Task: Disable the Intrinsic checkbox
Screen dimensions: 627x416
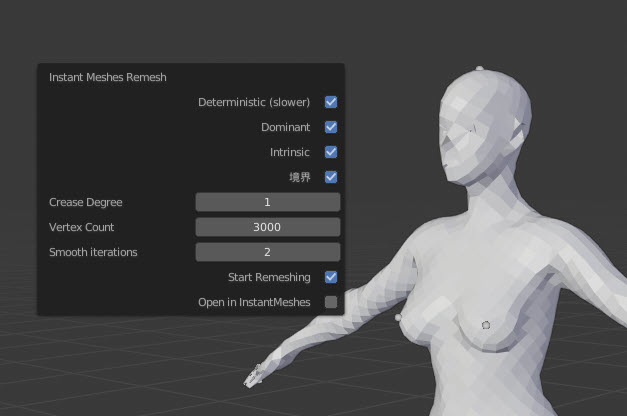Action: coord(331,152)
